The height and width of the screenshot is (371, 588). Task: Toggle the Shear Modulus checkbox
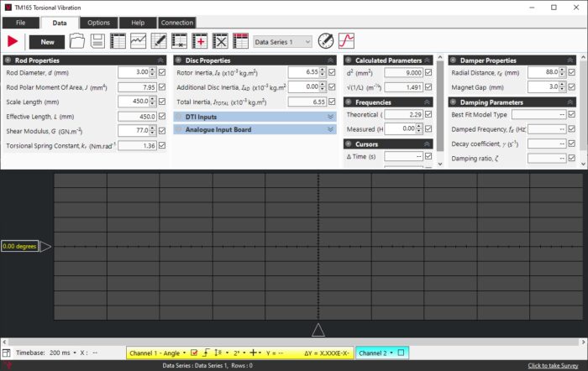pos(162,131)
